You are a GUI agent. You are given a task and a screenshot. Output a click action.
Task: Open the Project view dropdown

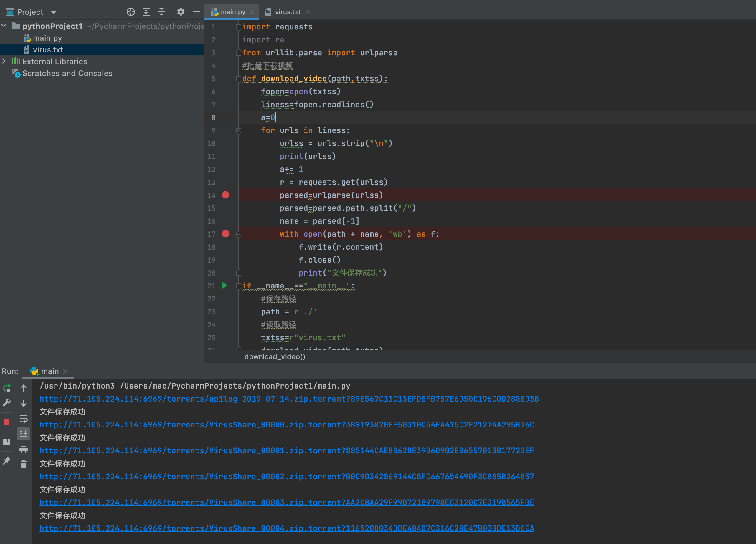(x=53, y=12)
